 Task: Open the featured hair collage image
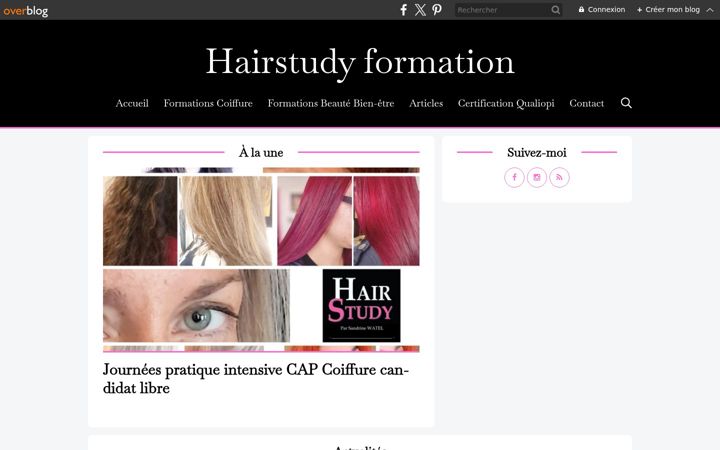click(x=261, y=259)
